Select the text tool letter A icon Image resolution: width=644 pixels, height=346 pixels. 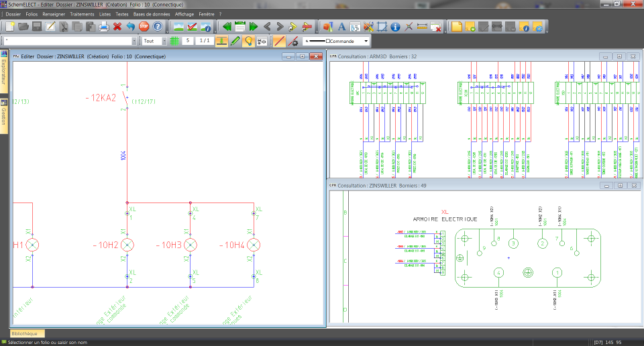point(341,27)
